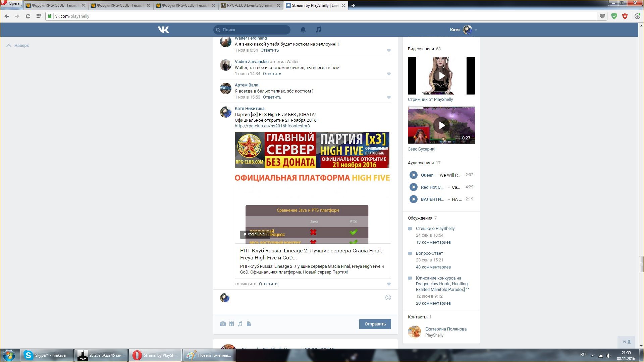Image resolution: width=644 pixels, height=362 pixels.
Task: Like Артем Валл's comment with heart
Action: [389, 97]
